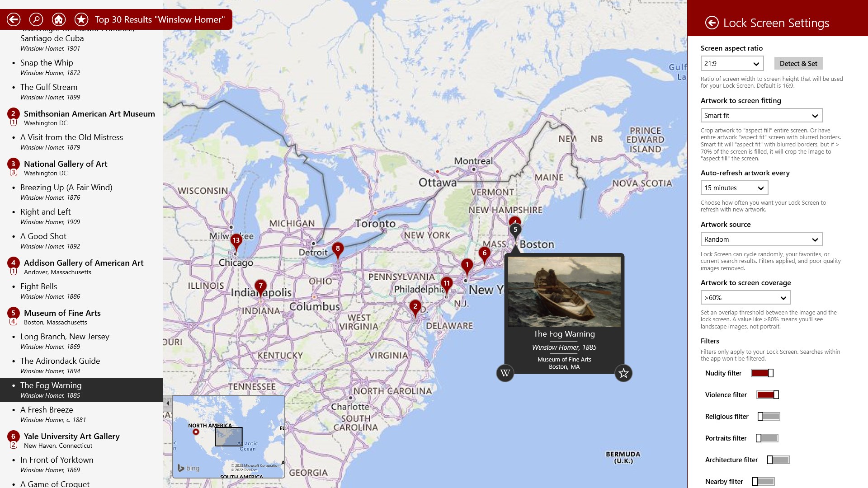Collapse the minimap with arrow button

[x=168, y=403]
